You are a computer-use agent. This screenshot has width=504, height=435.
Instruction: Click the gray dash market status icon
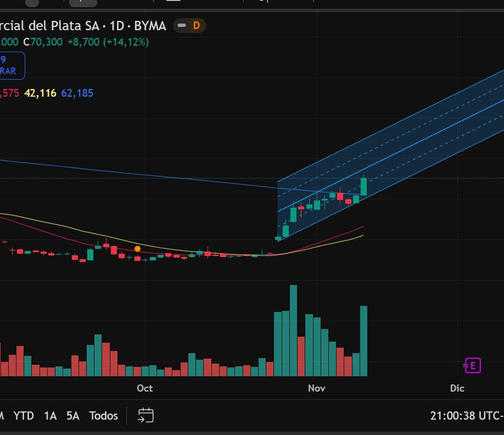coord(182,25)
